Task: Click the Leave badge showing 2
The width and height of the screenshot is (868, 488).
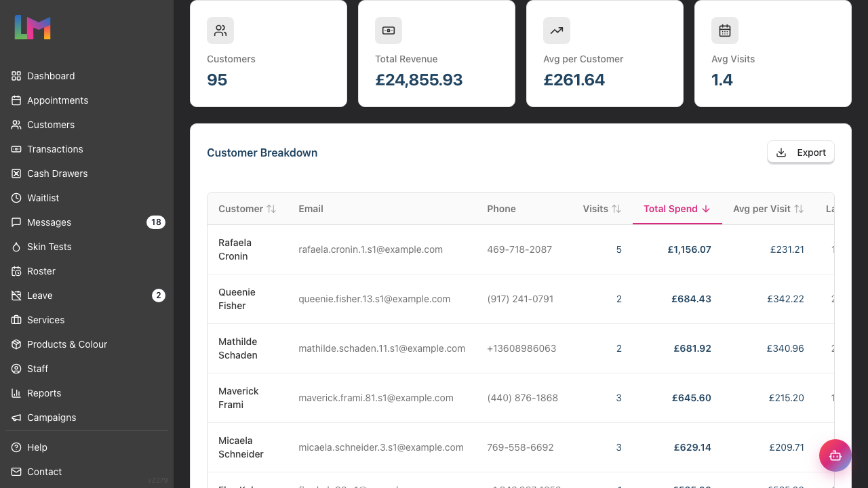Action: [x=159, y=296]
